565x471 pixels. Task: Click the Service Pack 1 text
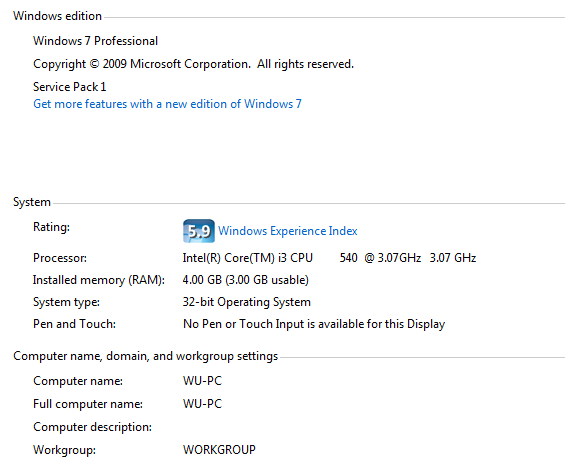70,87
